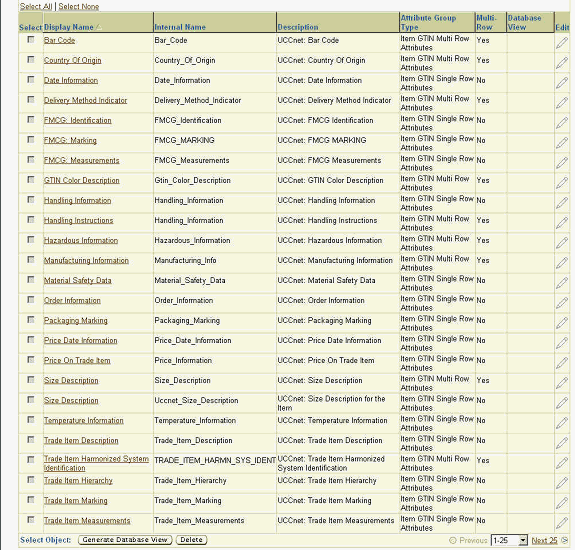Open the Manufacturing Information link
575x550 pixels.
click(86, 260)
